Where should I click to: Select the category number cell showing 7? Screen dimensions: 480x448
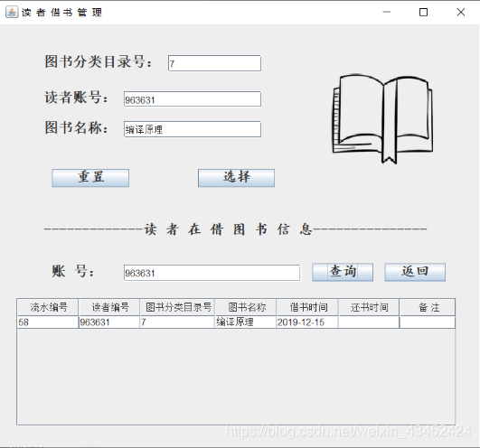tap(177, 322)
